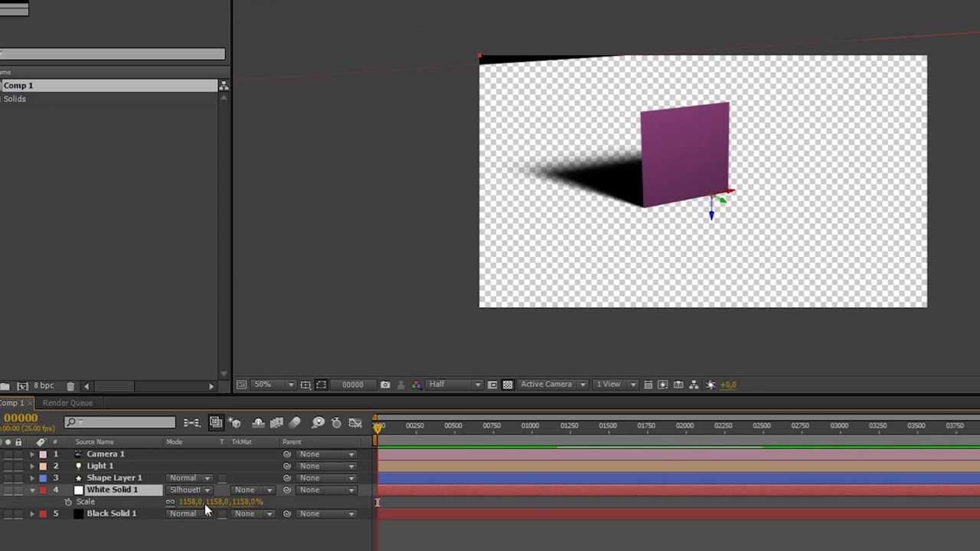Click the timeline layer search field
Image resolution: width=980 pixels, height=551 pixels.
(x=119, y=422)
